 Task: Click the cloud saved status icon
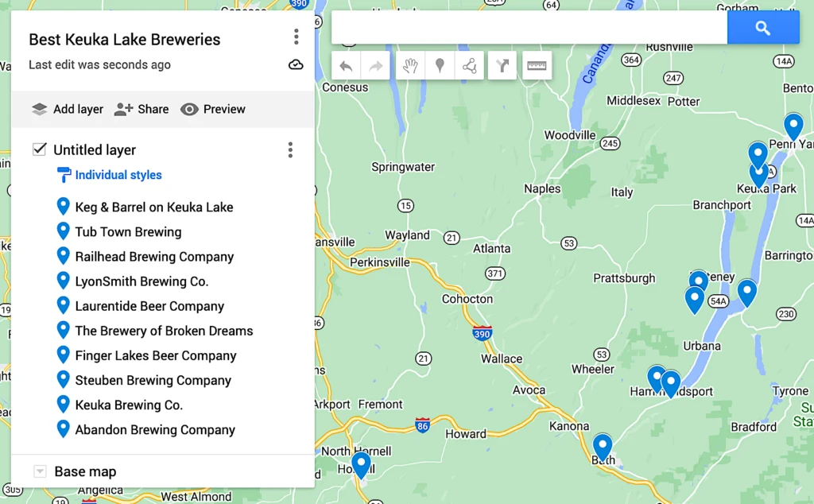(296, 65)
